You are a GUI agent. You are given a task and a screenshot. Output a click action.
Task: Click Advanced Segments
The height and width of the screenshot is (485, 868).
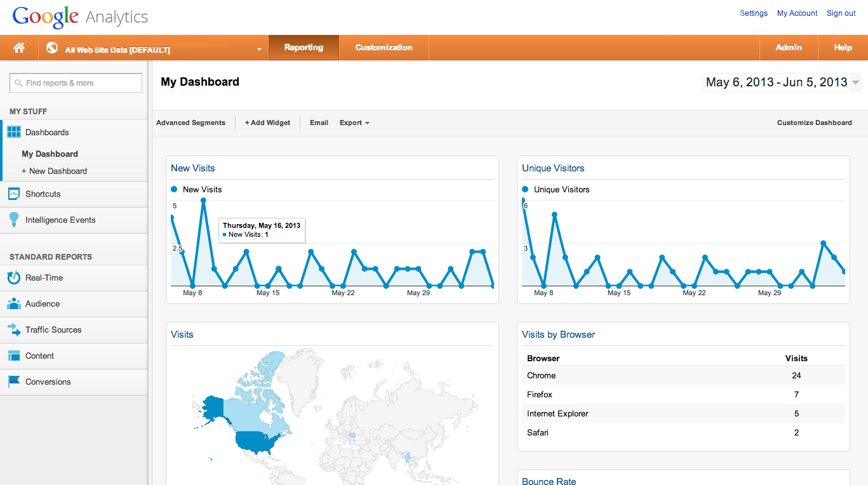[x=190, y=123]
